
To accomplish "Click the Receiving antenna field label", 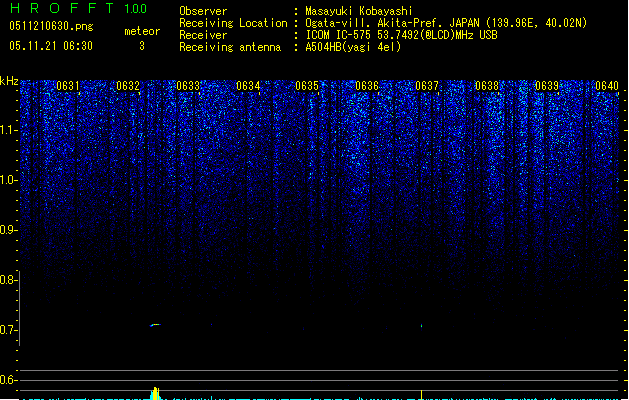I will tap(230, 47).
